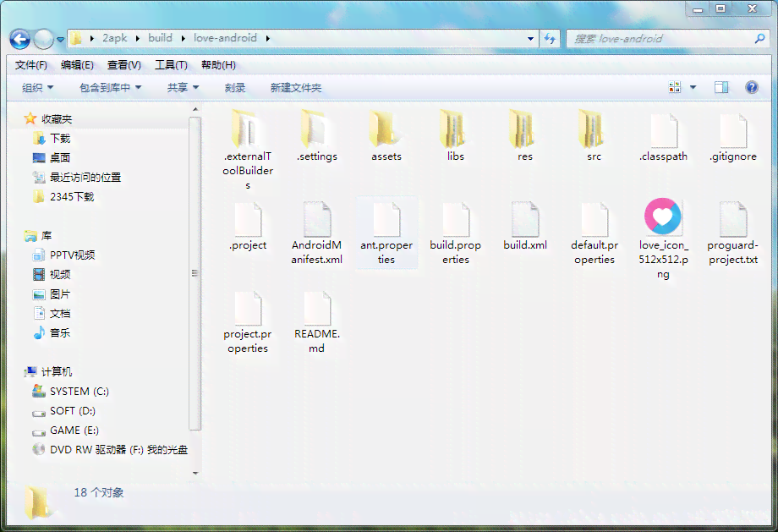Click the Forward navigation arrow
The height and width of the screenshot is (532, 778).
(x=43, y=39)
